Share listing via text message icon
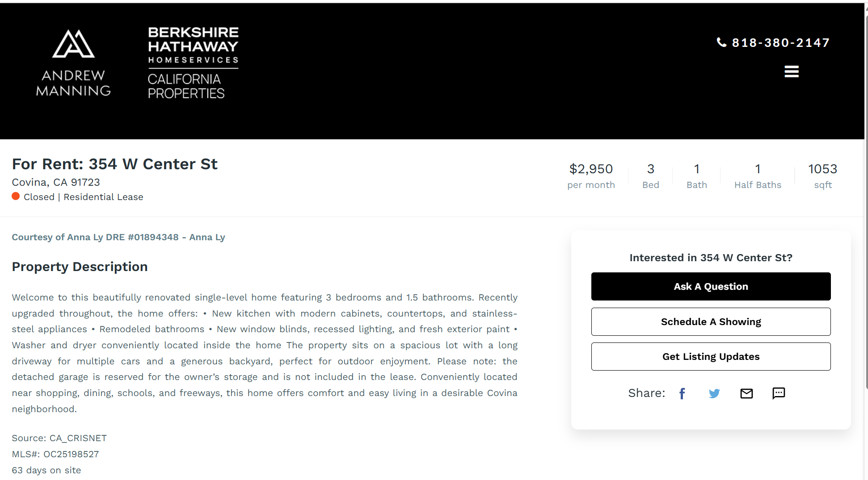 pyautogui.click(x=779, y=393)
